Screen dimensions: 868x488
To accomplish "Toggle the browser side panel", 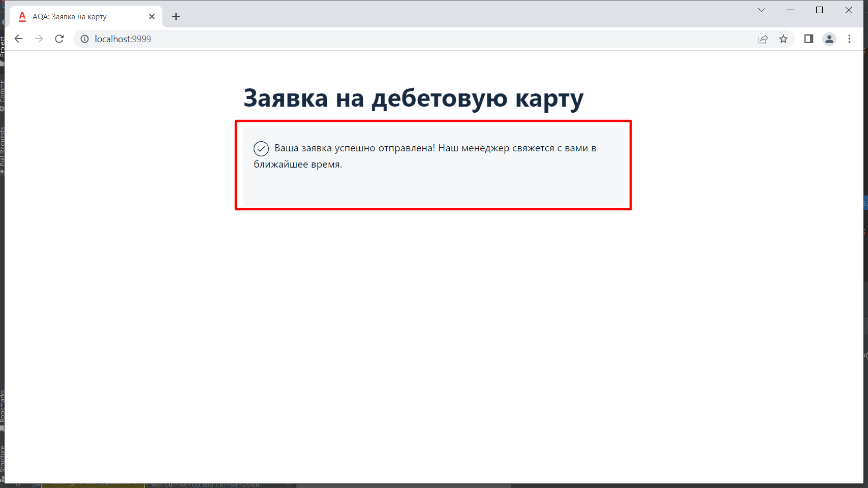I will coord(809,39).
